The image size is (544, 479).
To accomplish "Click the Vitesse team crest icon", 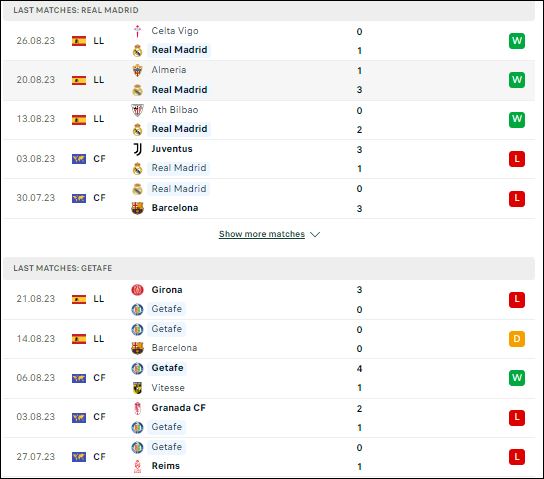I will 137,388.
